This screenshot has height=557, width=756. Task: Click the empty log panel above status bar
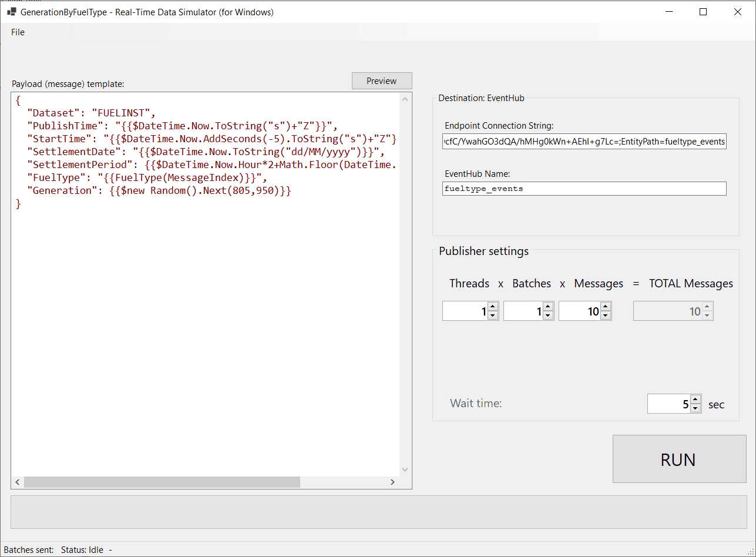[379, 512]
